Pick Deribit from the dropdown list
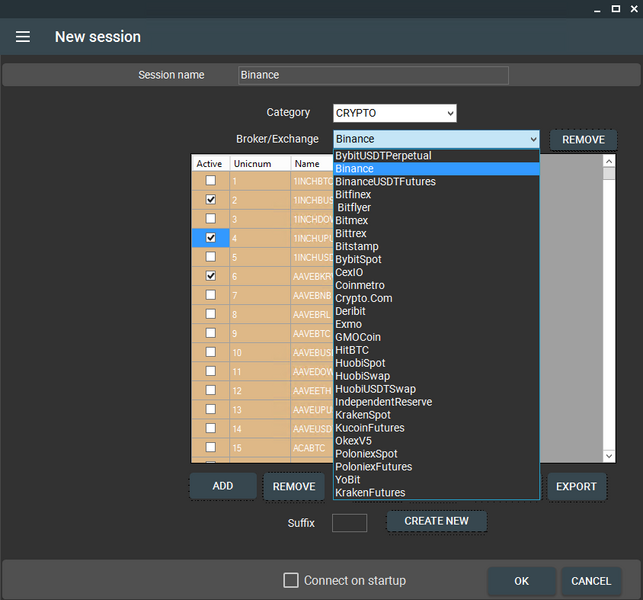Viewport: 643px width, 600px height. pos(352,311)
